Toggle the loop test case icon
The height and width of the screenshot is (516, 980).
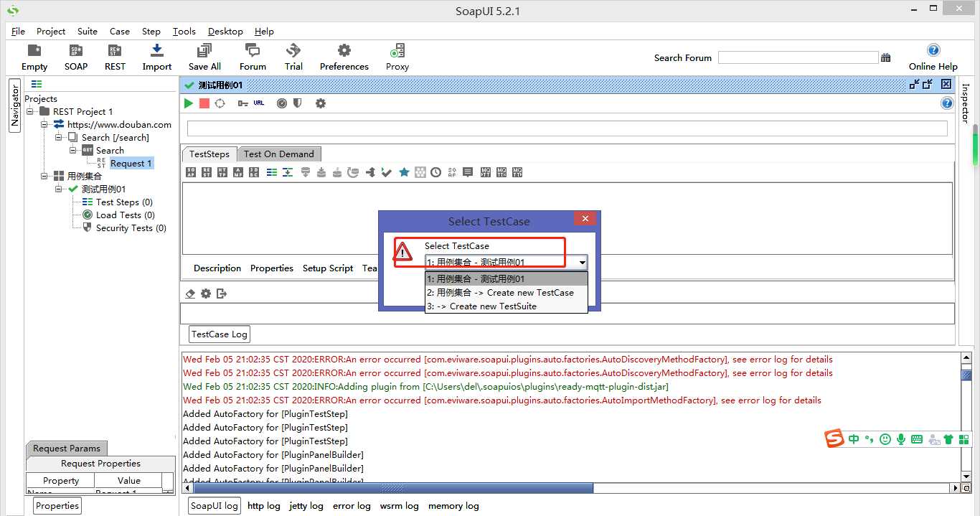[x=220, y=103]
